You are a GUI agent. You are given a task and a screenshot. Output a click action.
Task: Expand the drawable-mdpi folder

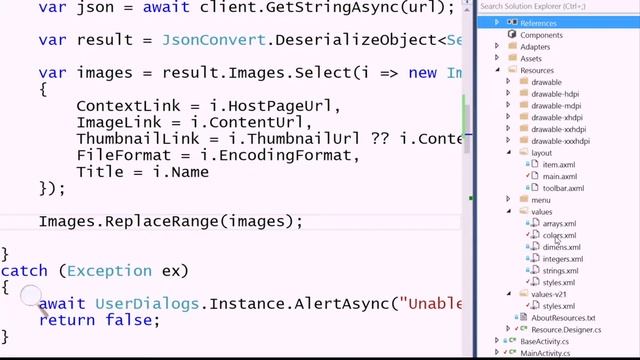coord(508,105)
